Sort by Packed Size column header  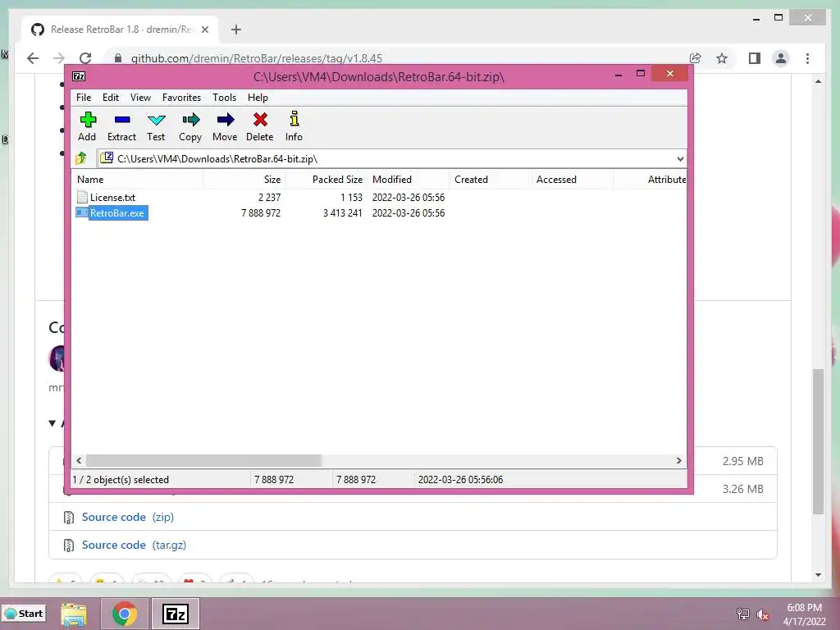point(326,180)
